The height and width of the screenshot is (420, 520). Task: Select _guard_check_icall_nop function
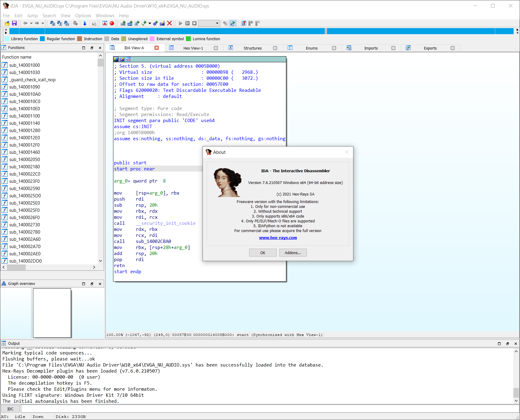32,80
